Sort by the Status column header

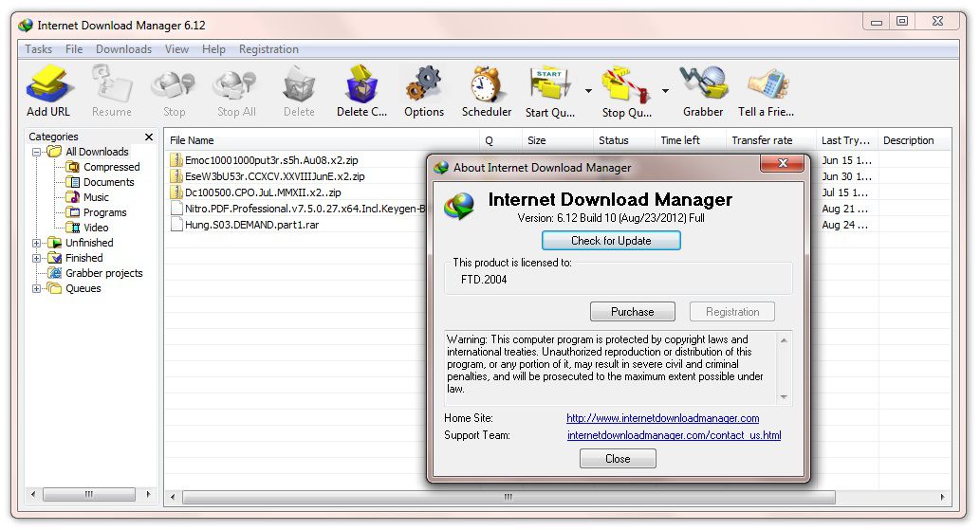point(623,140)
